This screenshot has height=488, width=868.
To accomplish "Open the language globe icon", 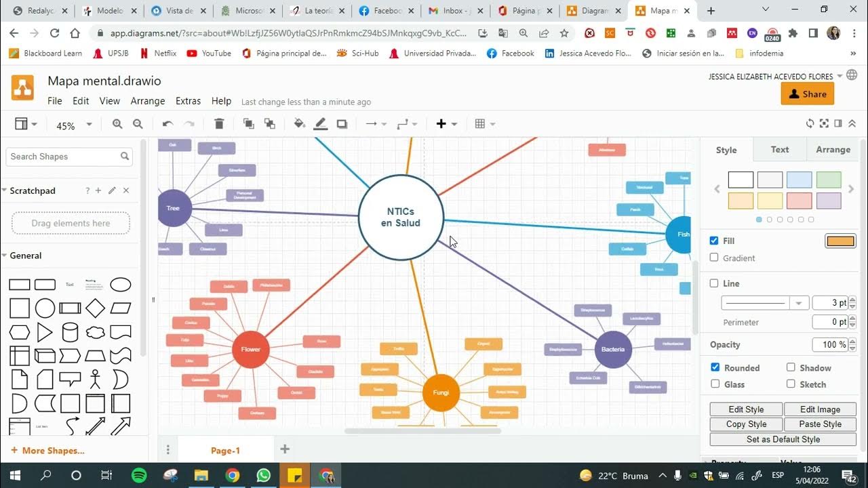I will tap(851, 76).
